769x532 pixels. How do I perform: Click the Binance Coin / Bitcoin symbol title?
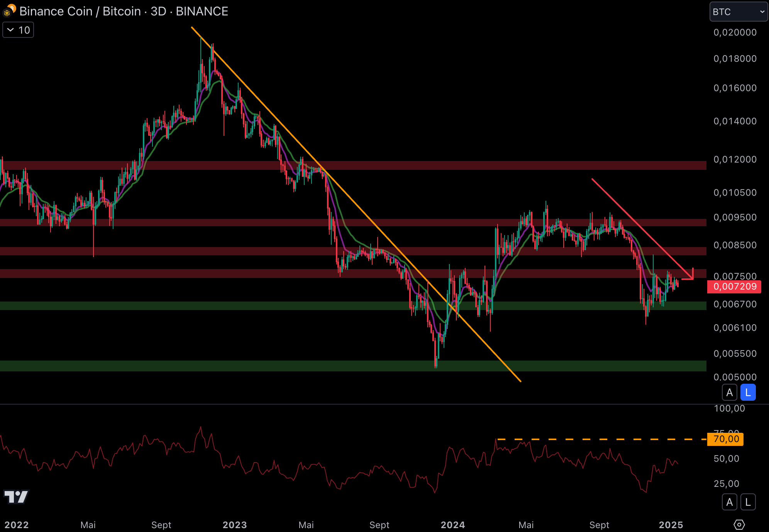point(80,11)
